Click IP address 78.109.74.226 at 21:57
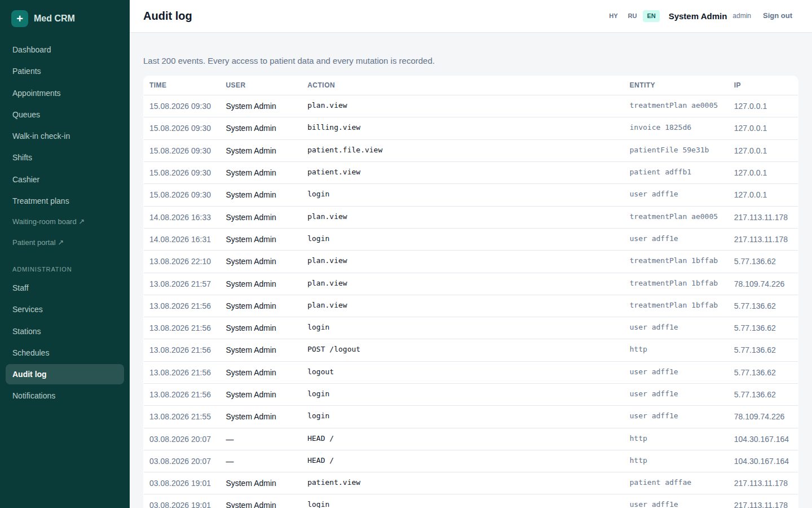 tap(759, 284)
